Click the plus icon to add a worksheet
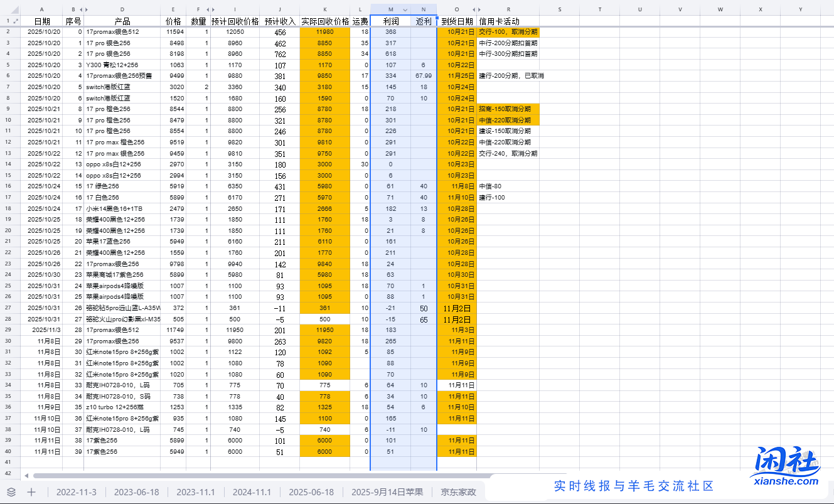Image resolution: width=834 pixels, height=504 pixels. point(31,492)
